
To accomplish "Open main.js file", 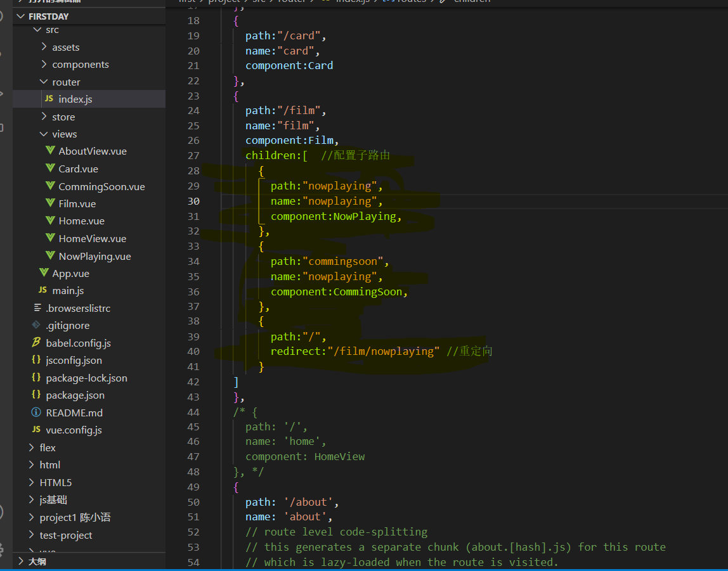I will (68, 291).
